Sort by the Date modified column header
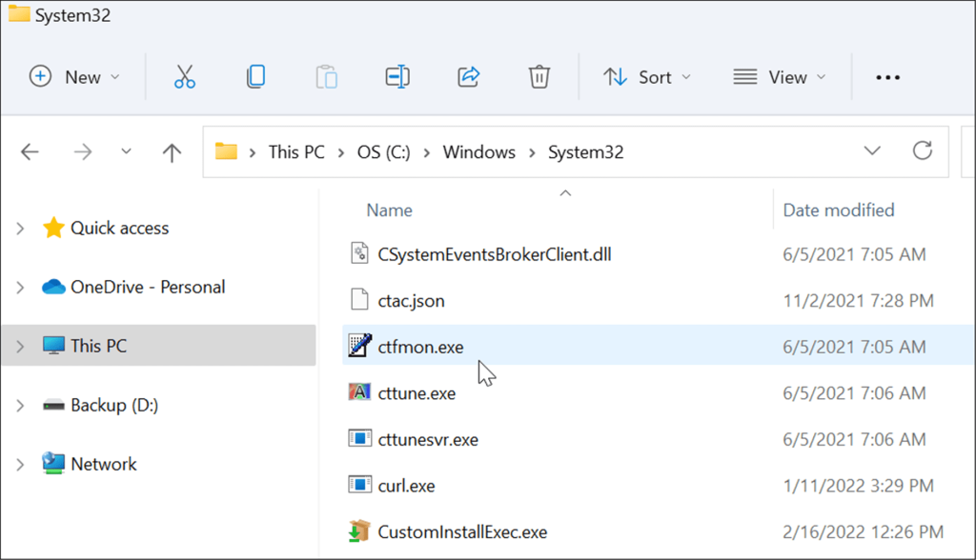The width and height of the screenshot is (976, 560). pos(839,210)
